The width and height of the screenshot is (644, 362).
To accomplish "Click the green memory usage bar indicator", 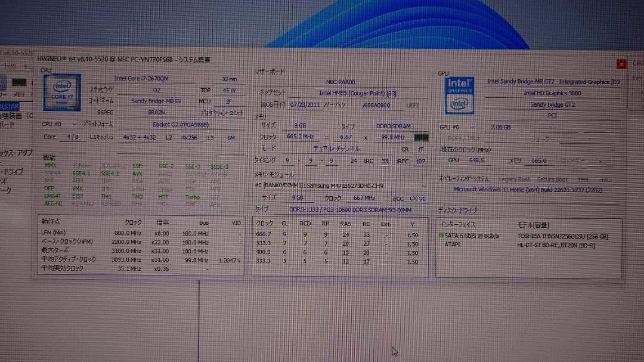I will click(x=422, y=137).
